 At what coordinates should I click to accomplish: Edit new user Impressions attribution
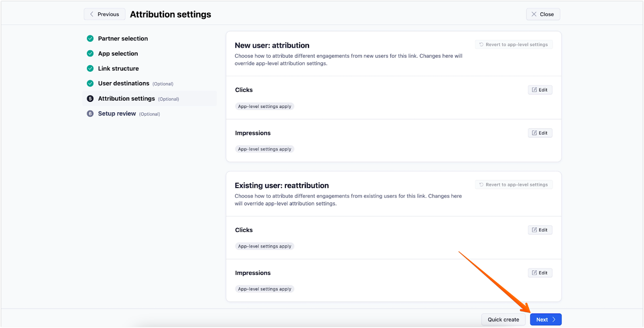pos(540,133)
